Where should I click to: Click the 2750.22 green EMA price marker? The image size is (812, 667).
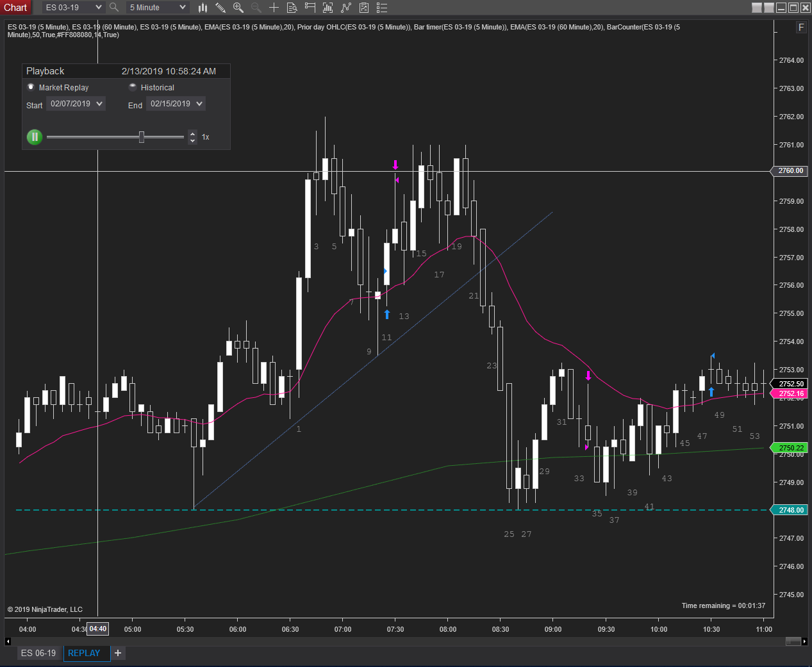click(789, 448)
